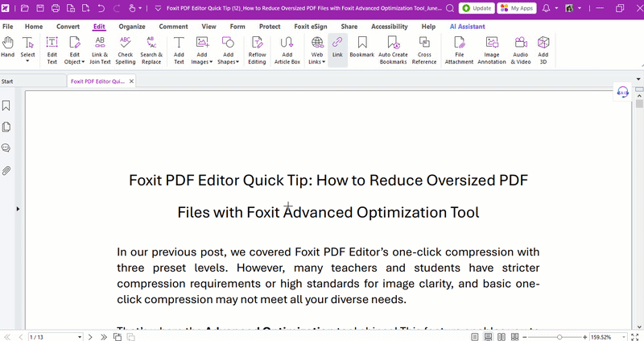The image size is (644, 341).
Task: Open the Attachments side panel
Action: click(6, 170)
